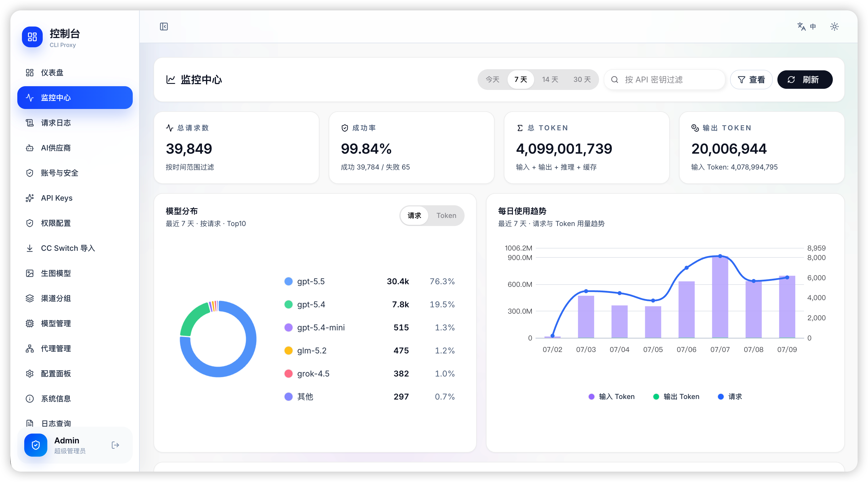Select the 30 天 time range
Viewport: 868px width, 482px height.
coord(582,80)
